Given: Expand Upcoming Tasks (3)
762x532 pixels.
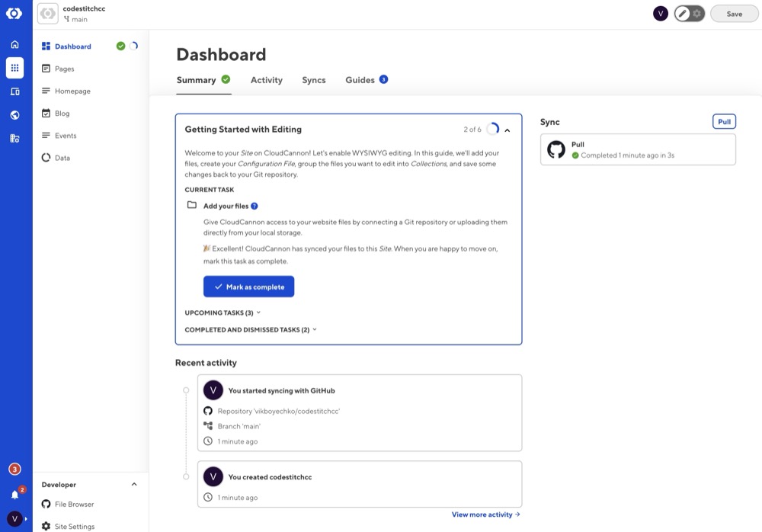Looking at the screenshot, I should 221,312.
